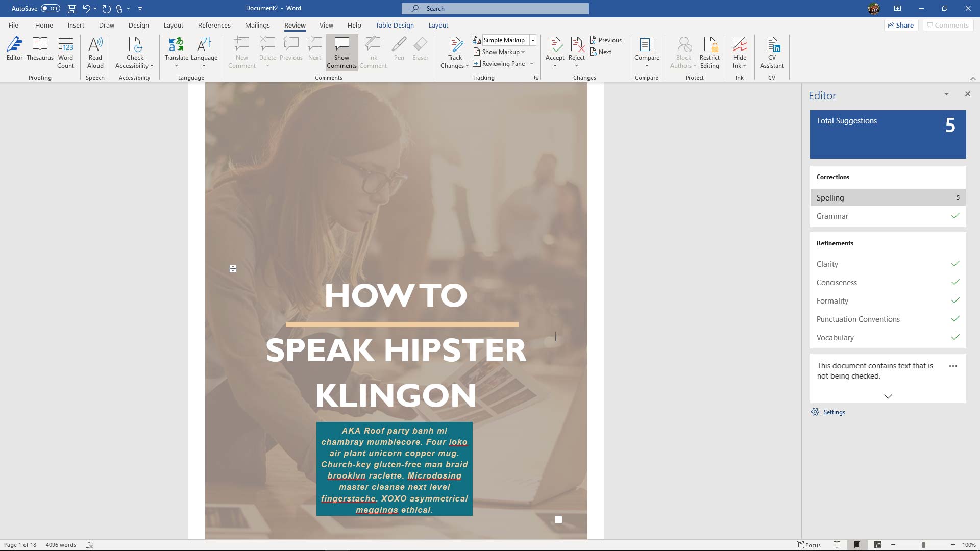Run Check Accessibility
The image size is (980, 551).
point(135,53)
